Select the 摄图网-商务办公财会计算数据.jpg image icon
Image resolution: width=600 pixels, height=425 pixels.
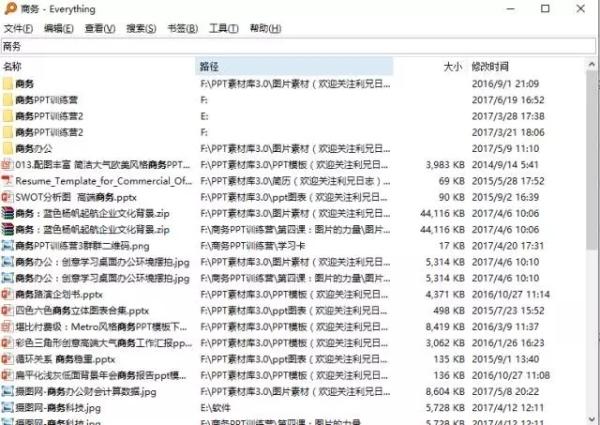point(7,391)
